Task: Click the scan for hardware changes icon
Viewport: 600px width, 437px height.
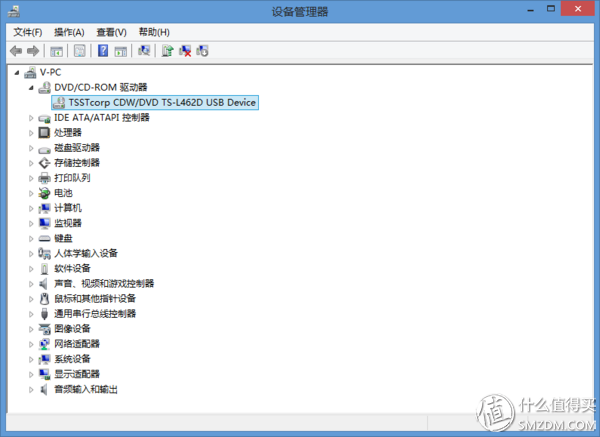Action: click(145, 50)
